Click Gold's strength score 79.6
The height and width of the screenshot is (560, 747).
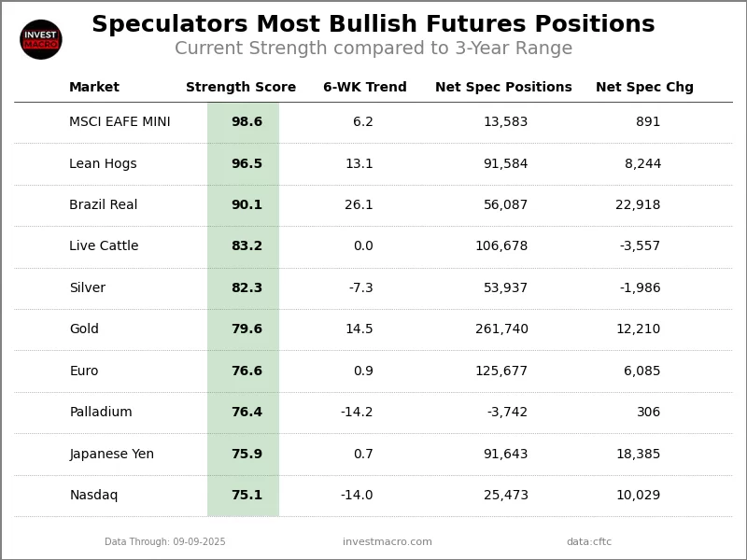click(x=247, y=329)
